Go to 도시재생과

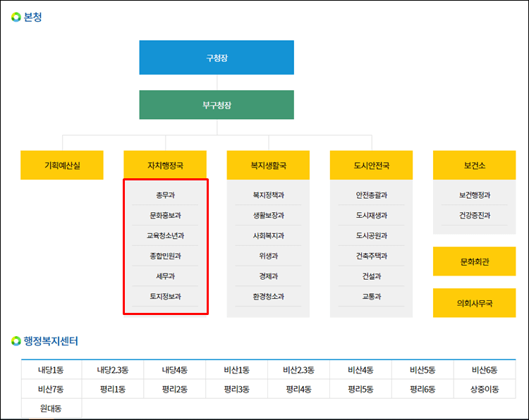372,216
